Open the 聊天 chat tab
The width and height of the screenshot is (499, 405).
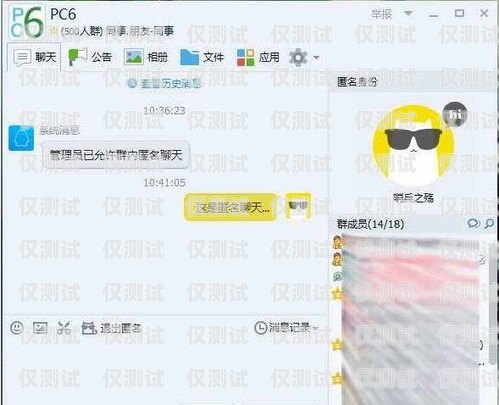tap(34, 57)
